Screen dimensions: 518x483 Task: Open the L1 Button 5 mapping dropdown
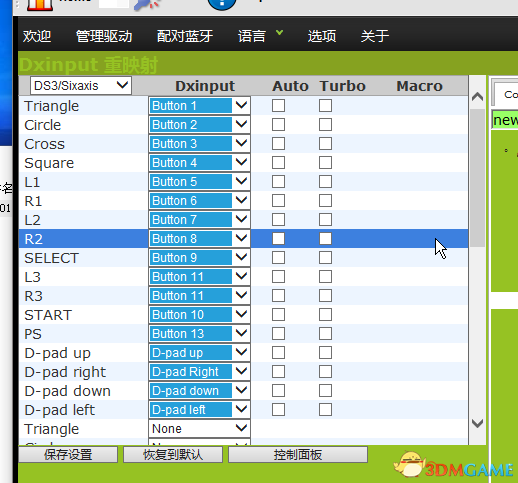199,182
